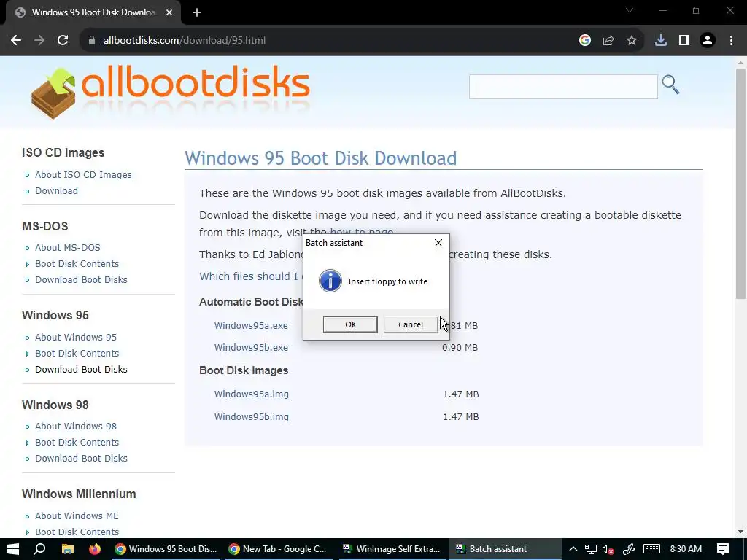Open Windows 95 Boot Disk Contents
The height and width of the screenshot is (560, 747).
click(77, 354)
